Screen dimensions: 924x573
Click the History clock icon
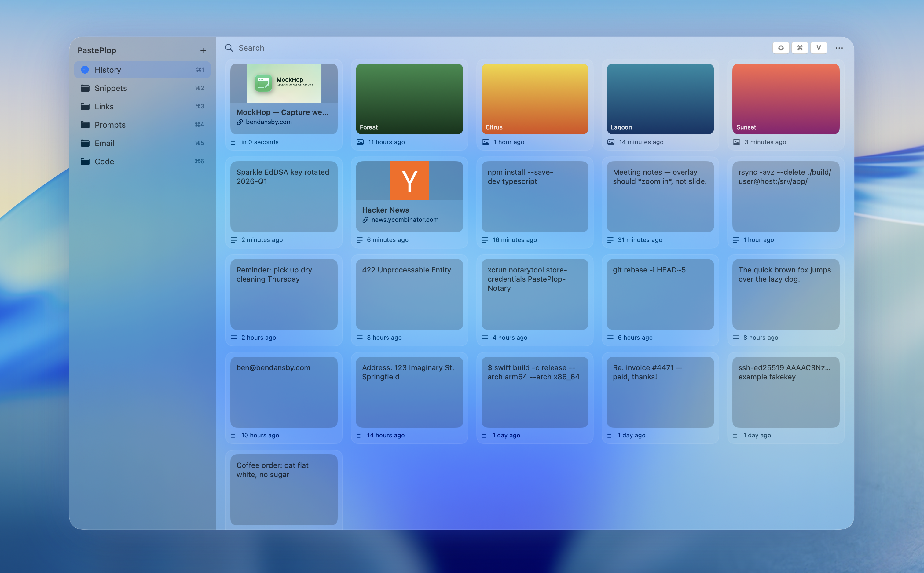[x=85, y=70]
